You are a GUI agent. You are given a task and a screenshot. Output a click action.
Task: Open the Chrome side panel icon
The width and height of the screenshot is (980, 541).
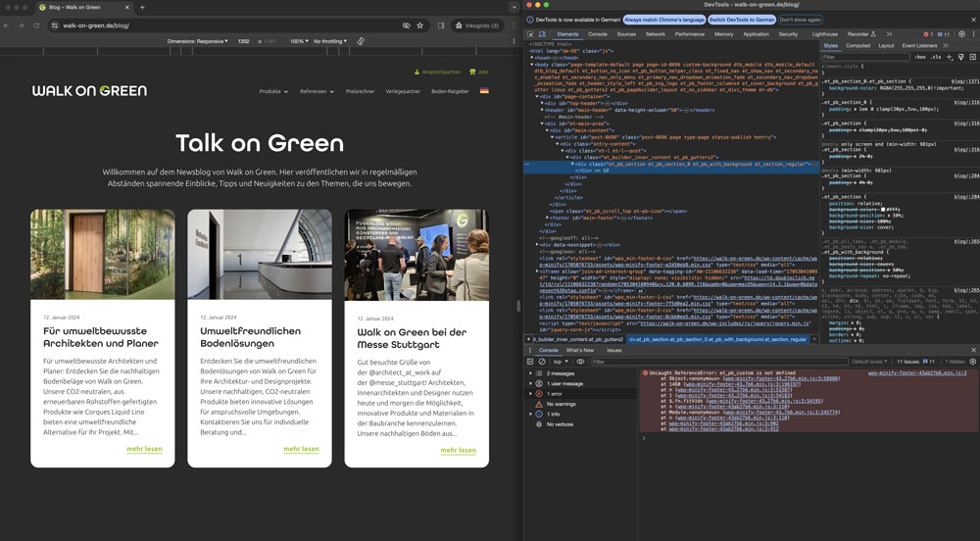click(441, 25)
